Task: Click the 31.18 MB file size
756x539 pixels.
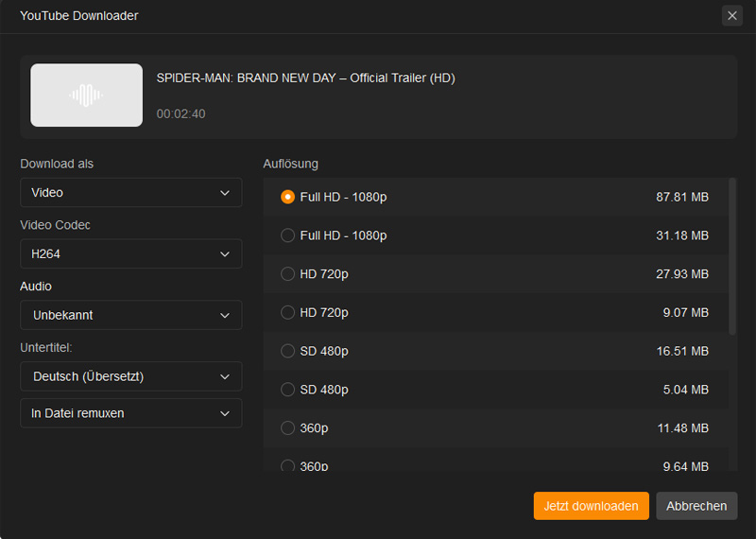Action: click(682, 235)
